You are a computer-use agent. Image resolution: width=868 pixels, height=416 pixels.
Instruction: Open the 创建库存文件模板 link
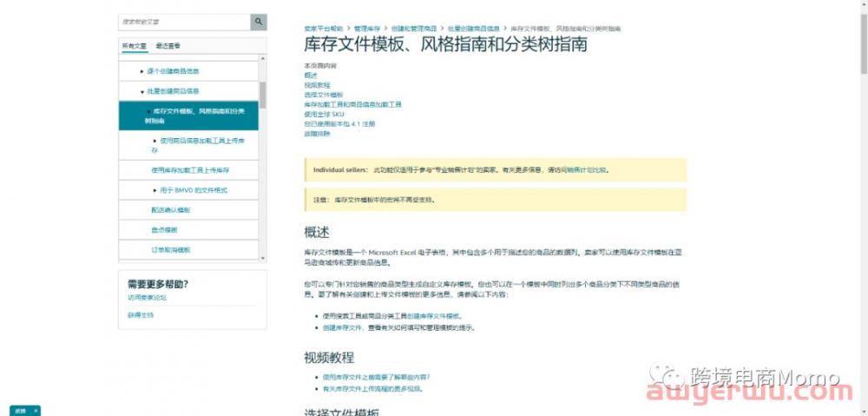pos(433,316)
